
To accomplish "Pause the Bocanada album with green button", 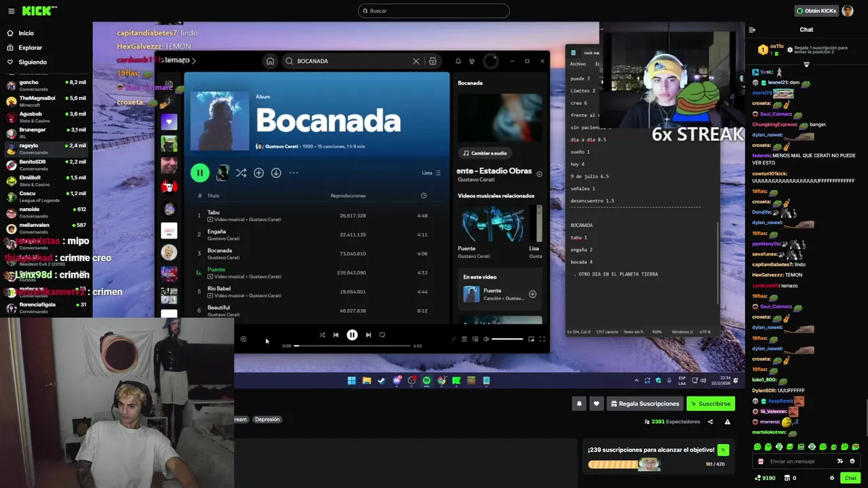I will pyautogui.click(x=200, y=173).
